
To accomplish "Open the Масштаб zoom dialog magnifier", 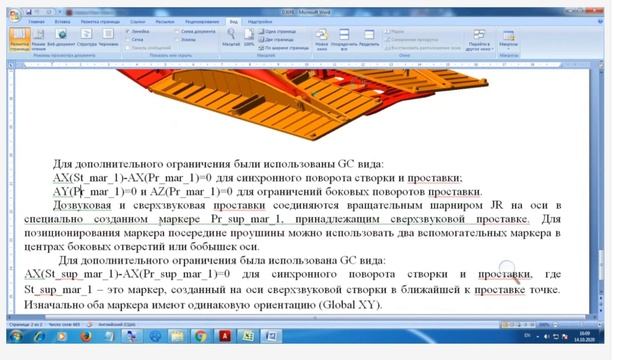I will [231, 37].
